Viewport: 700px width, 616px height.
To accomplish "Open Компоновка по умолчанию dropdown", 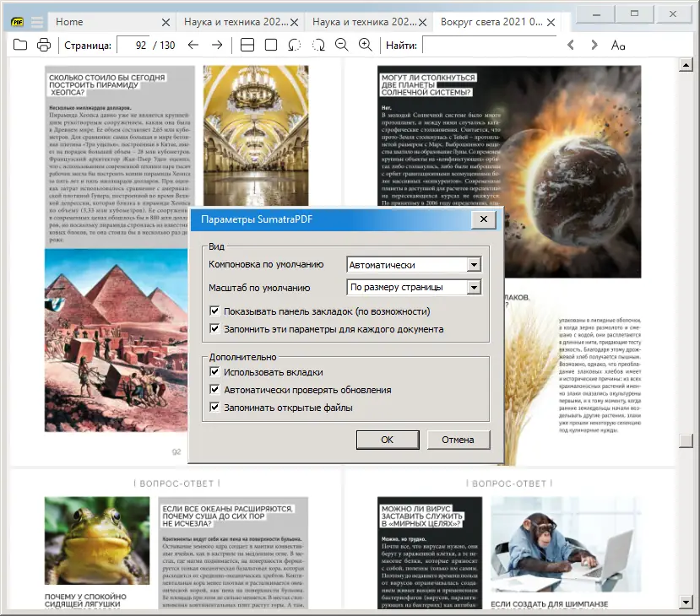I will pos(414,264).
